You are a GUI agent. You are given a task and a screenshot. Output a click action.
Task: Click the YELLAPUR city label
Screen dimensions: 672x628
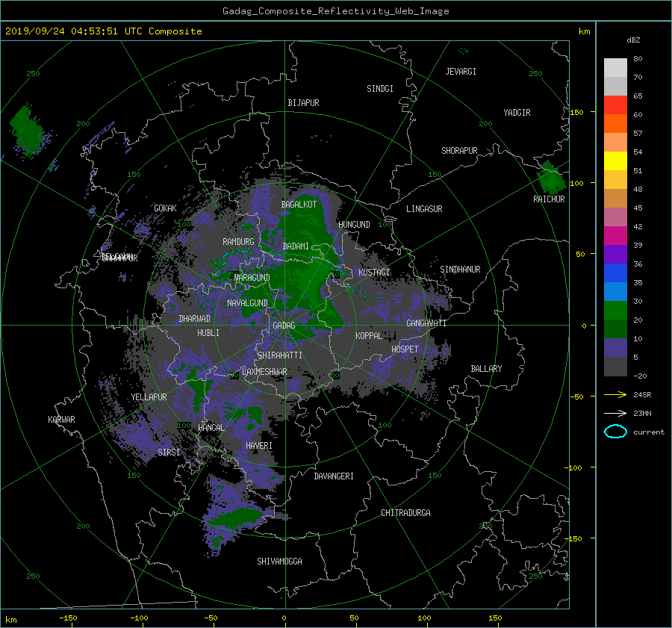(x=149, y=397)
